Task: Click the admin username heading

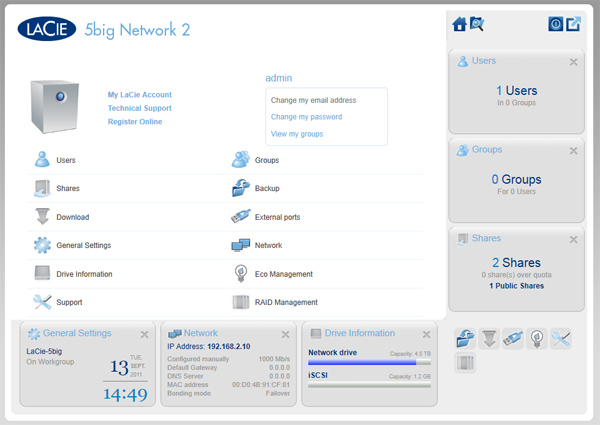Action: click(x=279, y=78)
